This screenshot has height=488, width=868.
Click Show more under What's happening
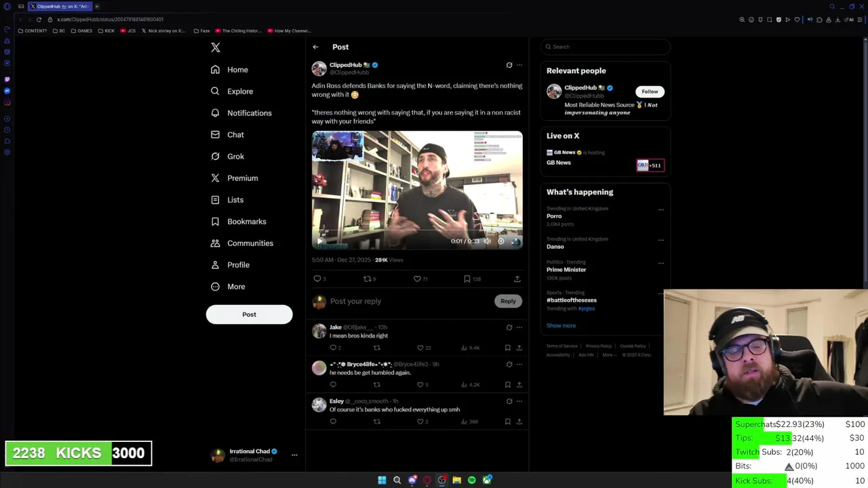[561, 325]
